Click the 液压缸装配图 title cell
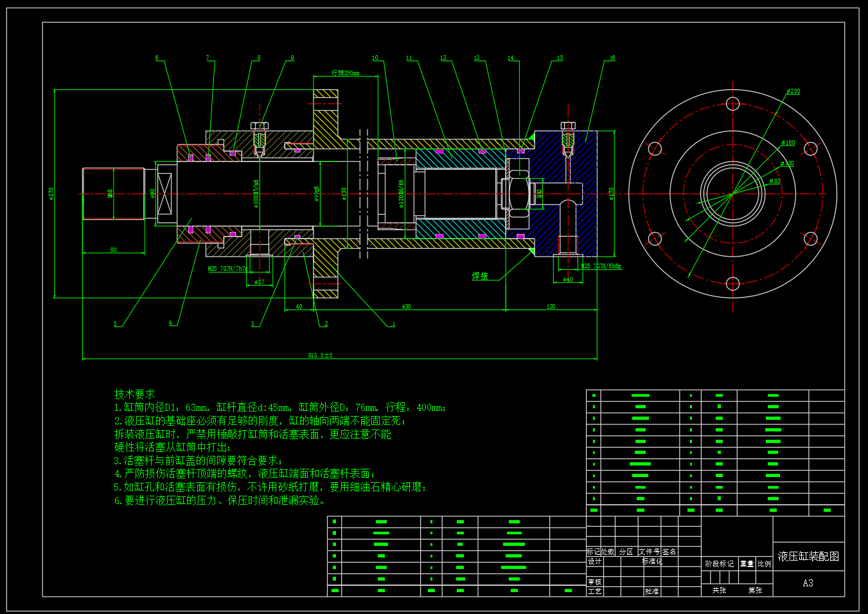This screenshot has height=614, width=868. 808,557
